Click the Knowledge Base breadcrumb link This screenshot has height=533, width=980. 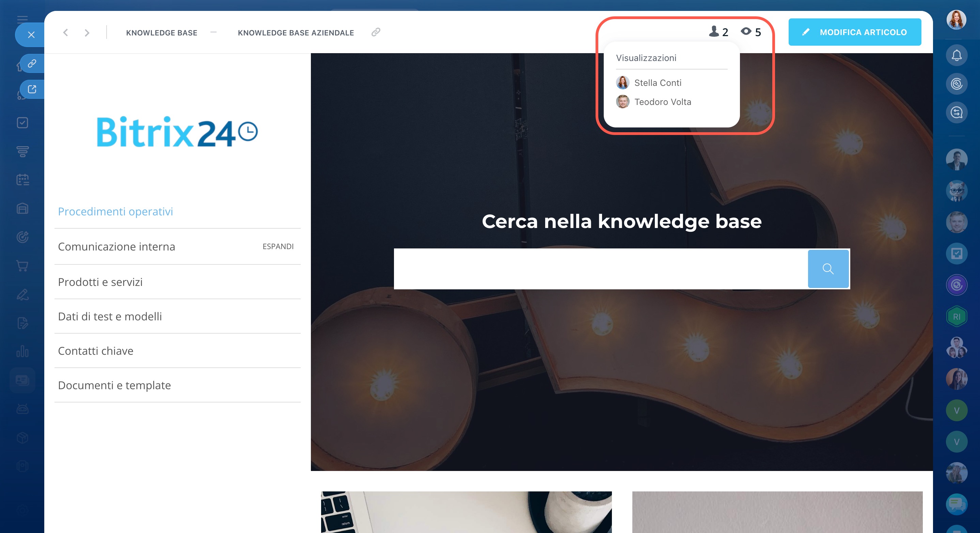click(x=161, y=33)
